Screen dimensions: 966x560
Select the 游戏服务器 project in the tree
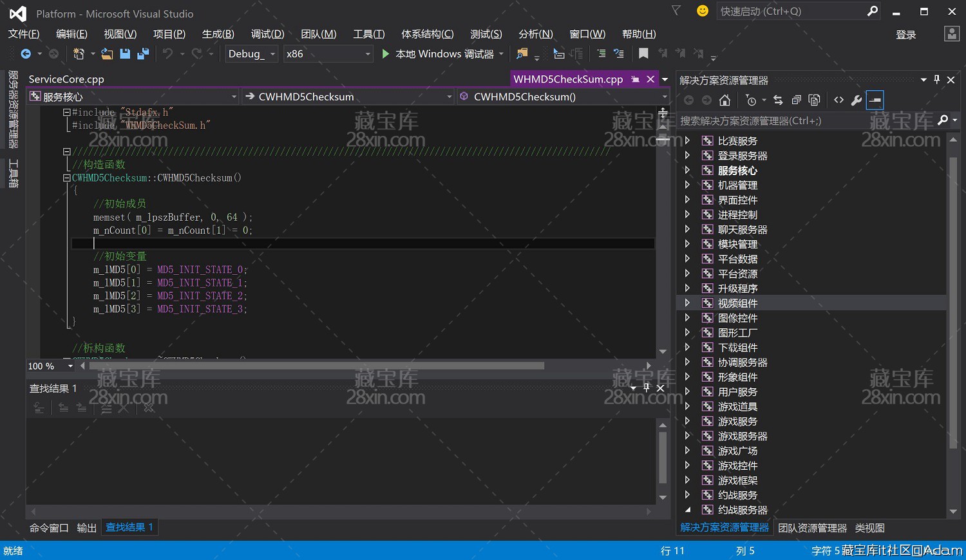pos(743,436)
